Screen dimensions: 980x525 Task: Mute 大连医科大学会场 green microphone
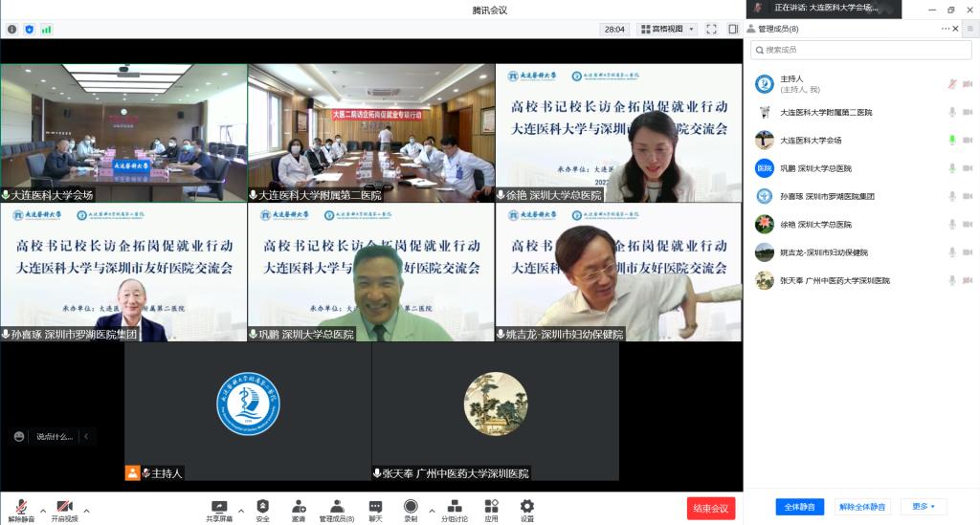tap(952, 141)
